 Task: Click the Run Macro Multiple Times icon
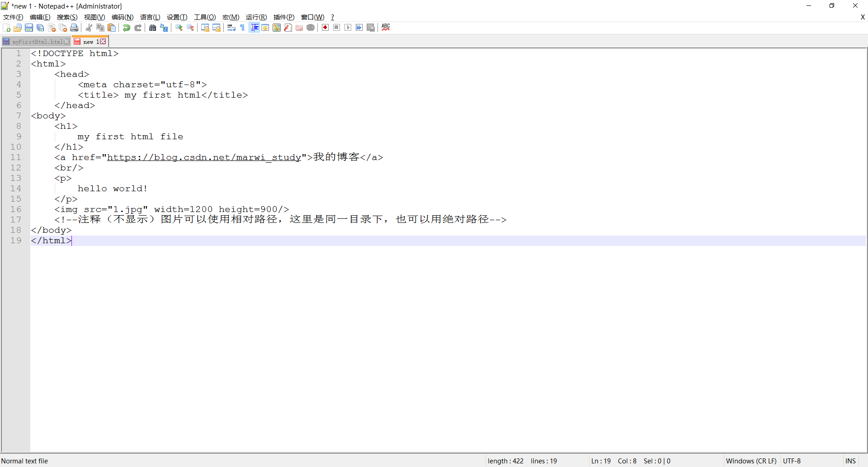coord(359,28)
